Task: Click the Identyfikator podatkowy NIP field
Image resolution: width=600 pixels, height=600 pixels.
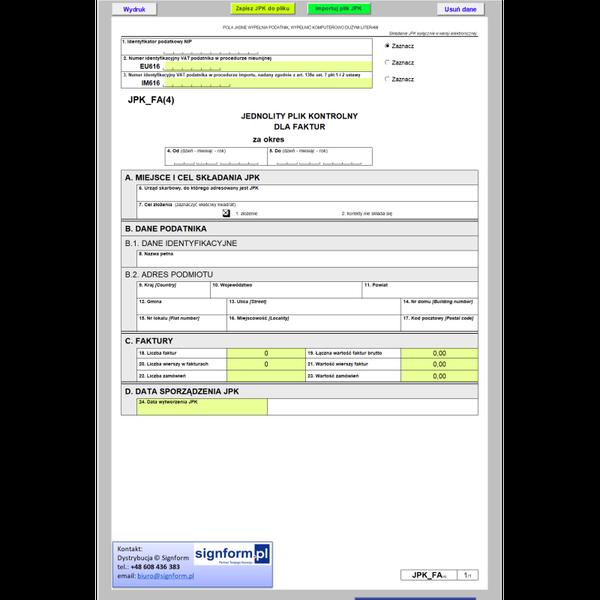Action: [247, 47]
